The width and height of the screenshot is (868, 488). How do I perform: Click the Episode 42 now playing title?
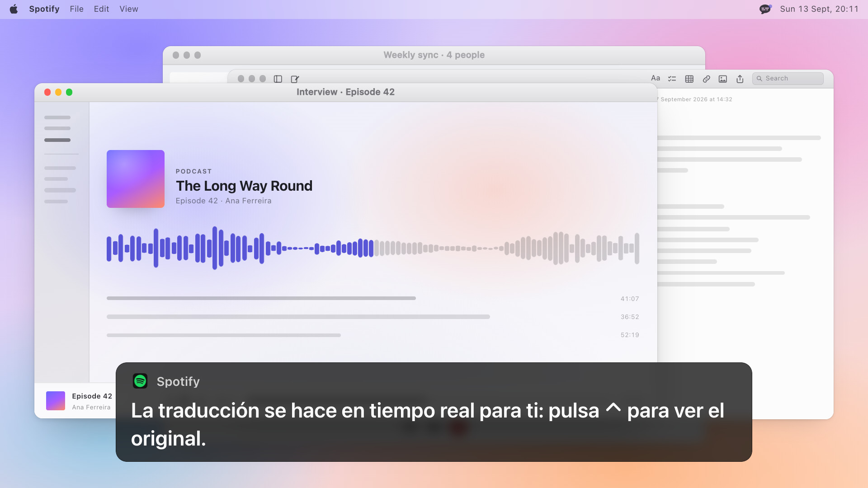pyautogui.click(x=92, y=396)
